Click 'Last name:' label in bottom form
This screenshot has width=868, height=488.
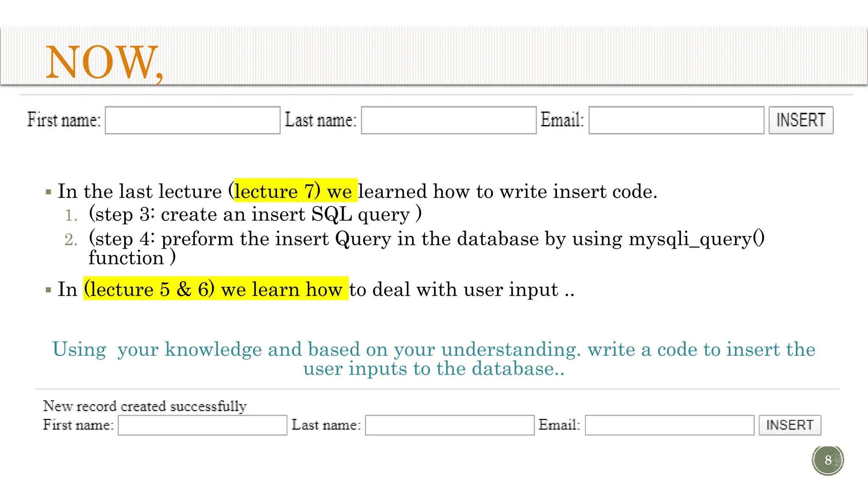pyautogui.click(x=326, y=424)
